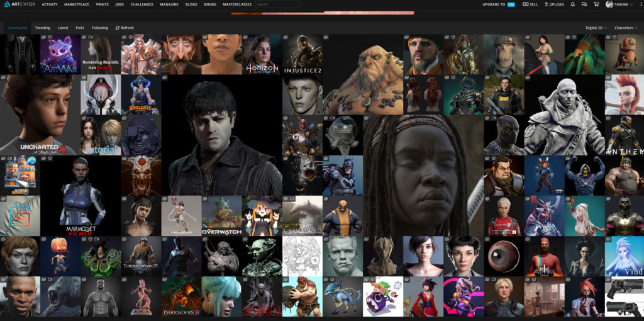Viewport: 644px width, 321px height.
Task: Click the Upload arrow icon
Action: click(x=547, y=4)
